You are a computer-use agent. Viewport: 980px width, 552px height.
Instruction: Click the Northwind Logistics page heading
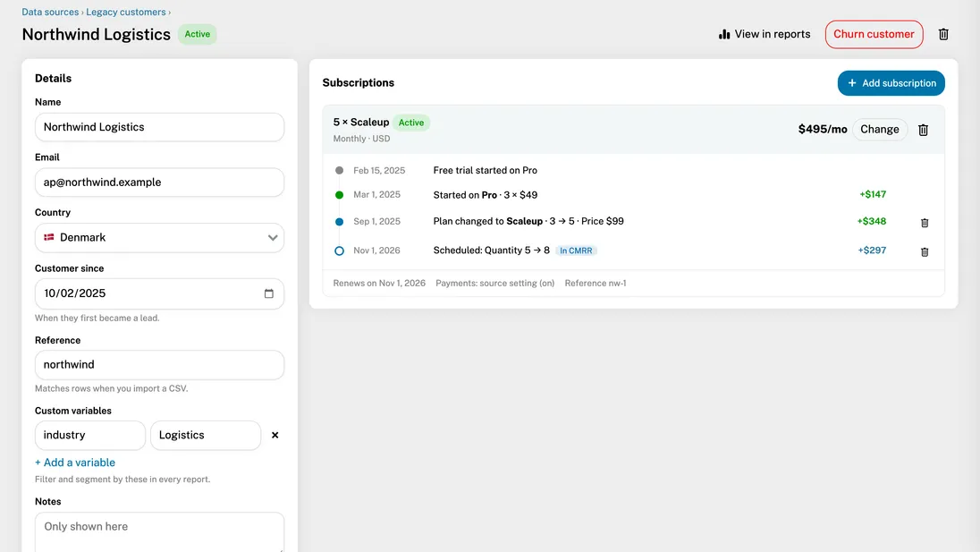97,34
